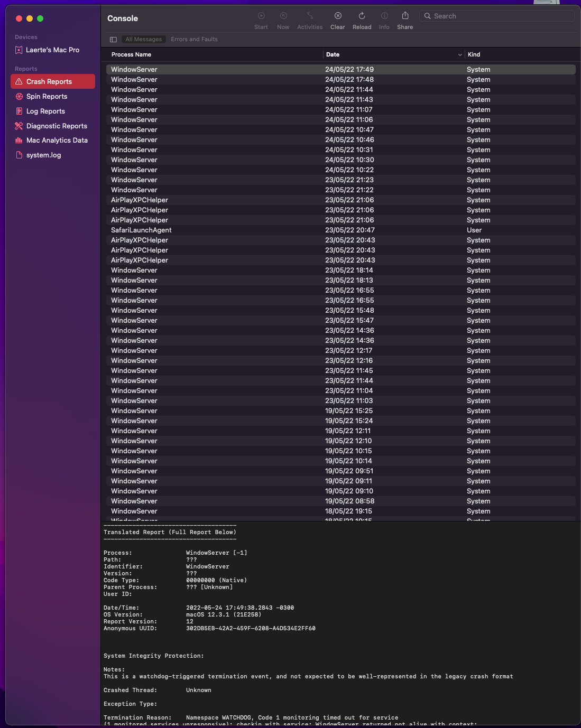Screen dimensions: 581x728
Task: Select the SafariLaunchAgent report row
Action: tap(341, 230)
